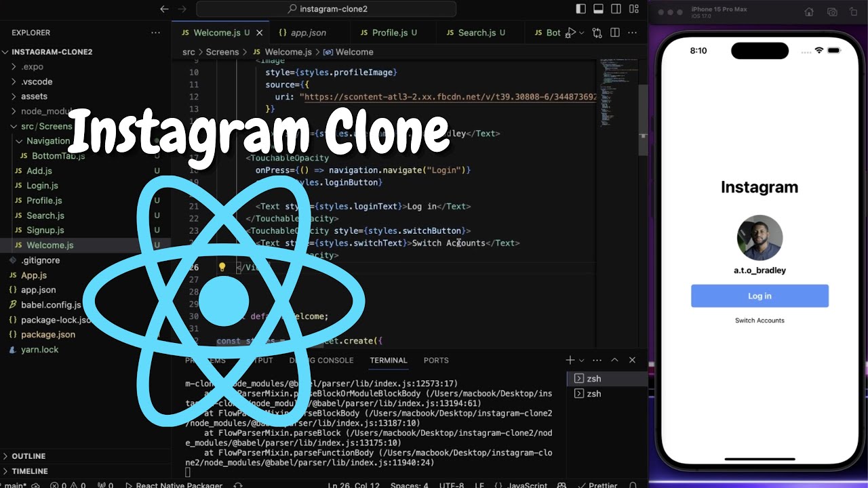Click the Welcome symbol breadcrumb
The height and width of the screenshot is (488, 868).
tap(349, 52)
